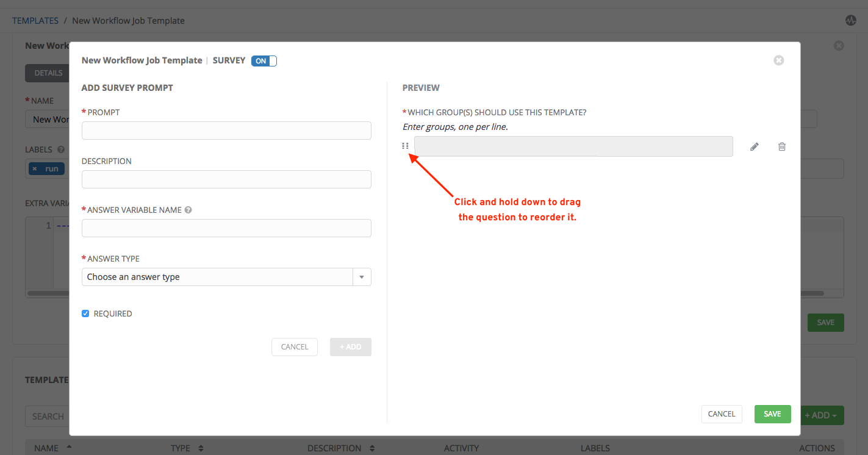This screenshot has width=868, height=455.
Task: Edit the survey question with pencil icon
Action: [x=755, y=146]
